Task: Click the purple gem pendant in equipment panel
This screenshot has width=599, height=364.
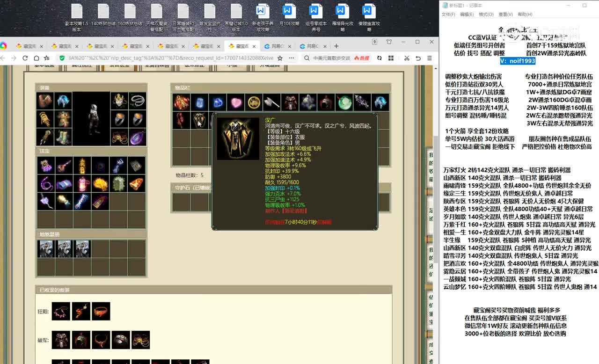Action: [137, 137]
